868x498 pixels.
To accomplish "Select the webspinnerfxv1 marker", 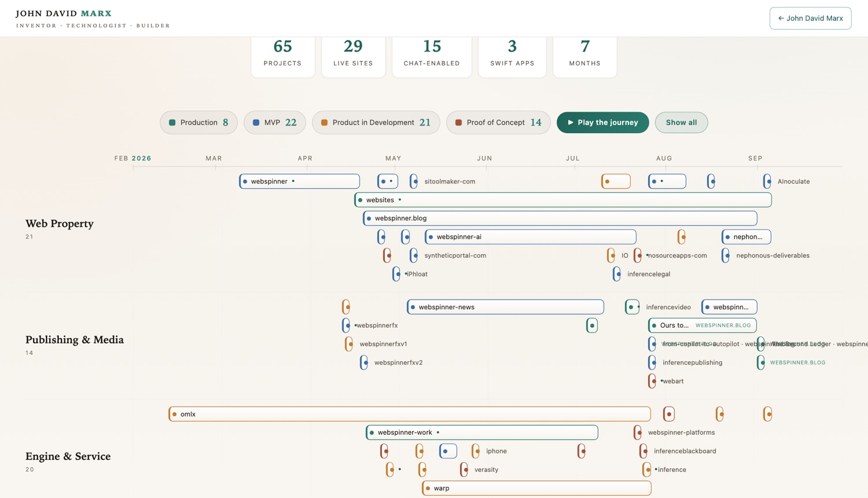I will pos(349,344).
